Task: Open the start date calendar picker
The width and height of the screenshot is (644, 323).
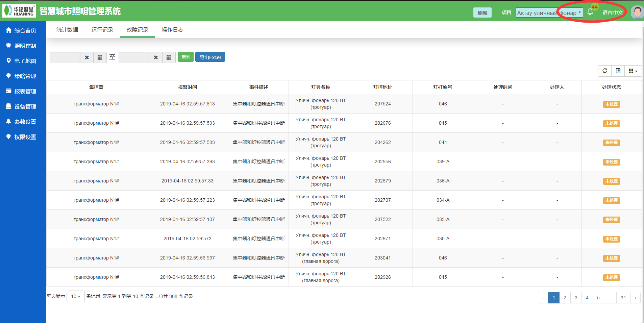Action: (x=100, y=57)
